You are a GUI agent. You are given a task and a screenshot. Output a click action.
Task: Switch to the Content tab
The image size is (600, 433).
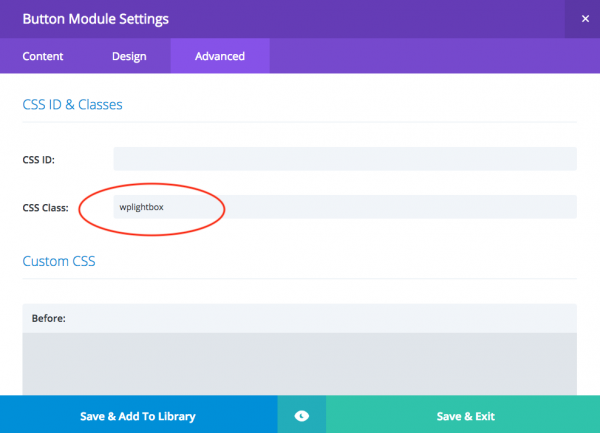[43, 56]
